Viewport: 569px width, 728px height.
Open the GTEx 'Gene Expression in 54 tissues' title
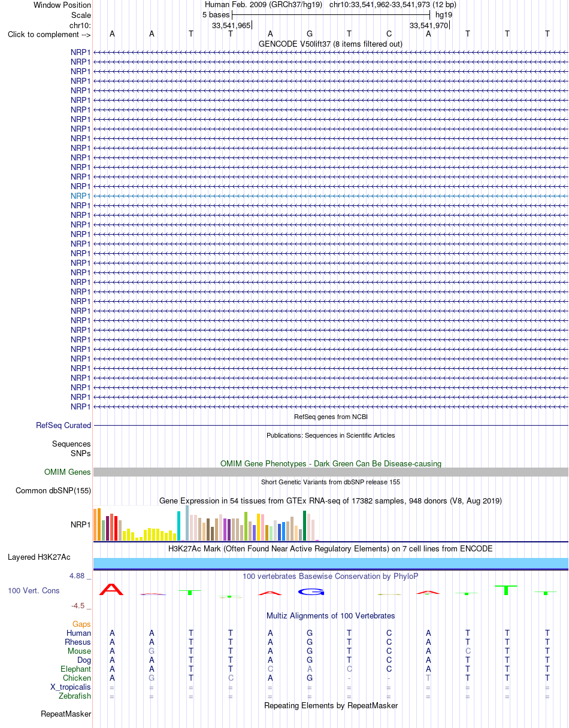pyautogui.click(x=331, y=500)
